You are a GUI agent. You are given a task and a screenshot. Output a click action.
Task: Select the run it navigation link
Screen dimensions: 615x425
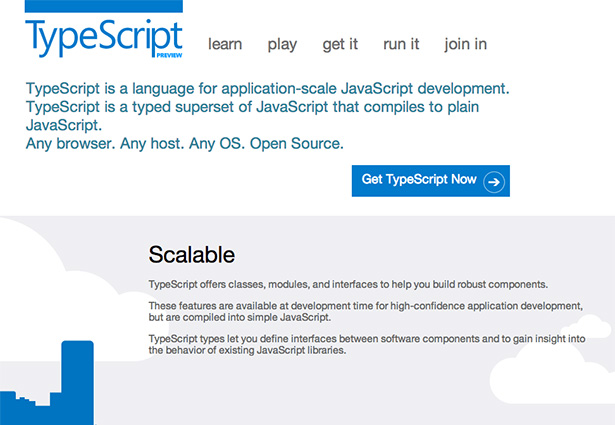point(401,44)
